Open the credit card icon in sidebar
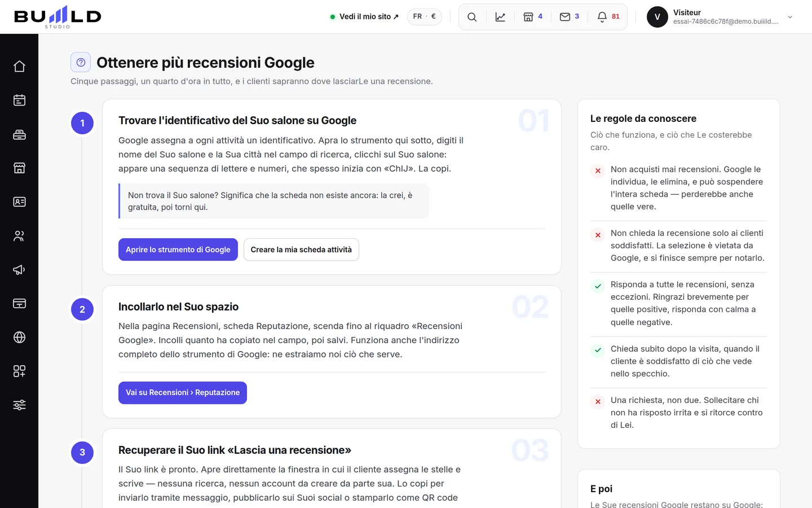Image resolution: width=812 pixels, height=508 pixels. 19,304
